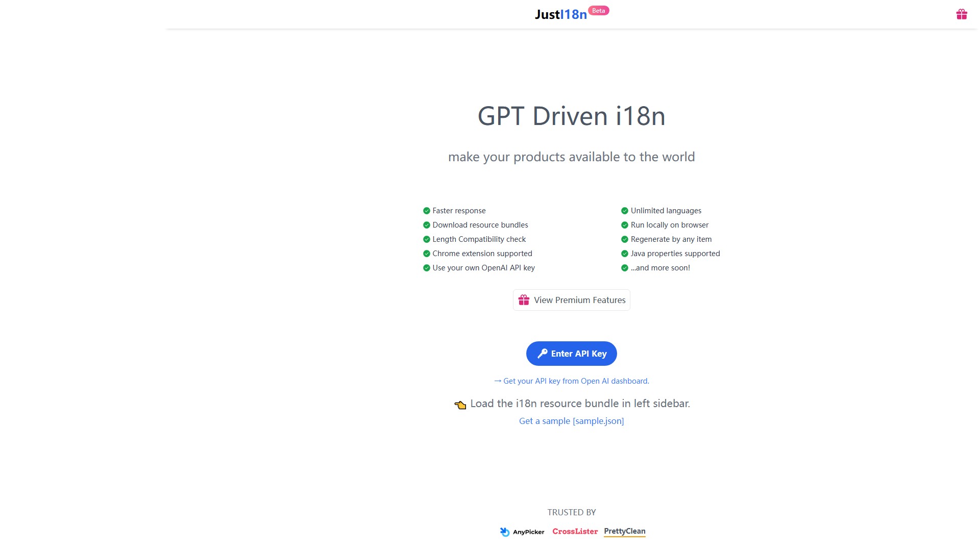Image resolution: width=980 pixels, height=551 pixels.
Task: Click the green checkmark beside Chrome extension supported
Action: 426,253
